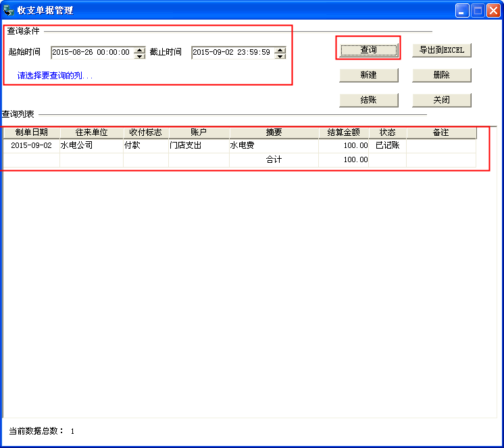Sort by 摘要 column header
This screenshot has height=448, width=504.
(x=274, y=132)
